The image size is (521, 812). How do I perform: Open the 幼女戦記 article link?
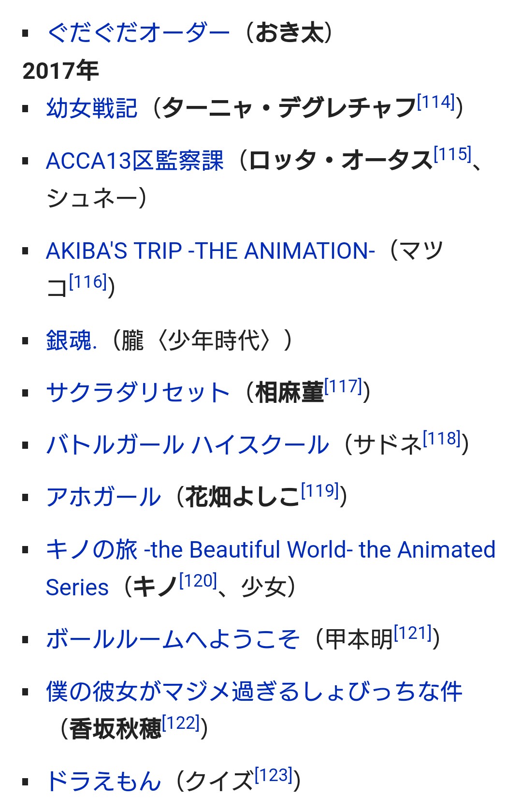[92, 108]
